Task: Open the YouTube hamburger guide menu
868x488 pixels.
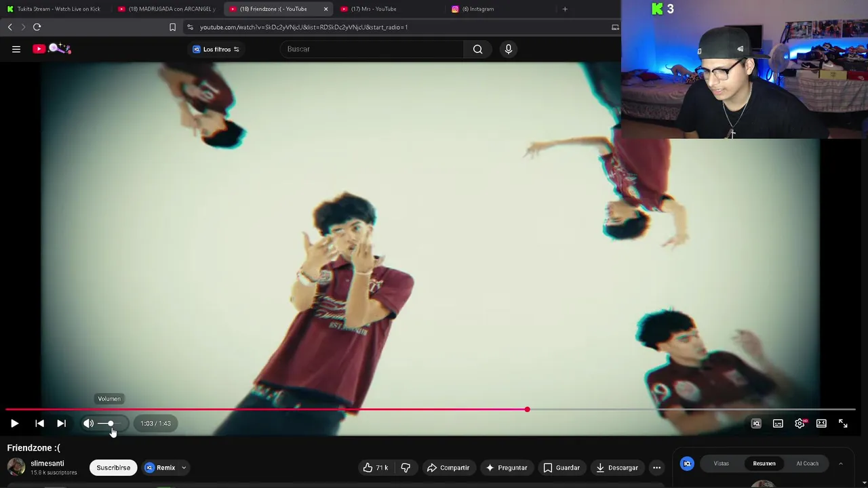Action: click(16, 49)
